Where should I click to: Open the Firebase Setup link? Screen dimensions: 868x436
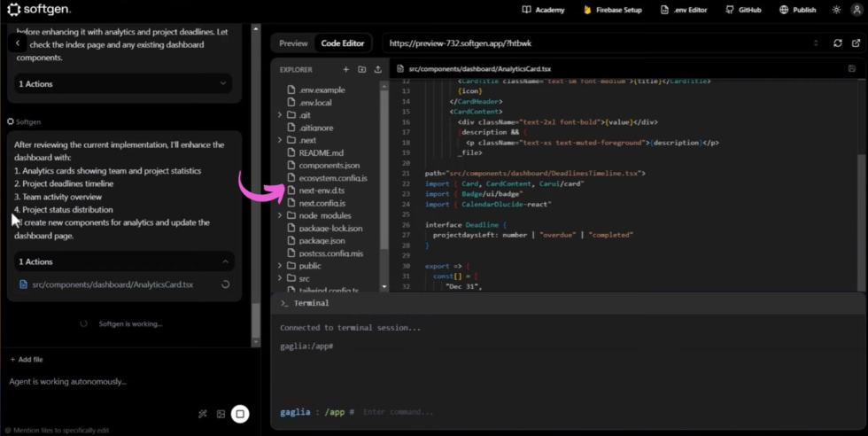[612, 10]
